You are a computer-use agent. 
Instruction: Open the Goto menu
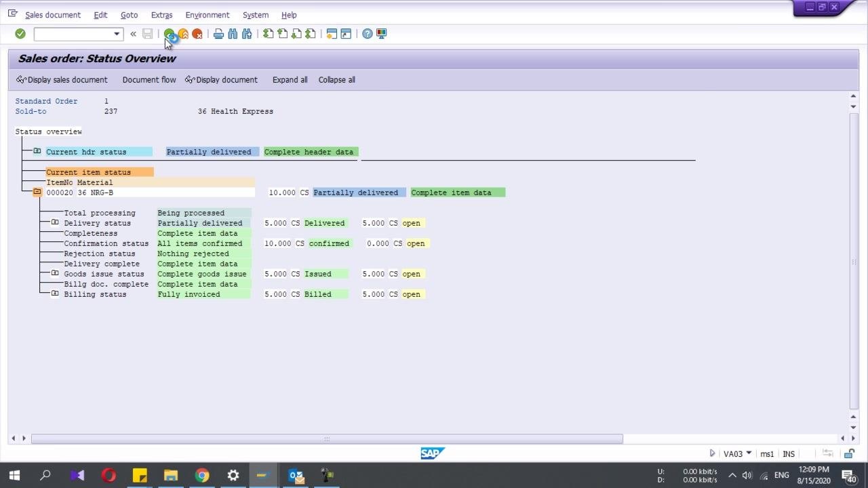tap(129, 15)
